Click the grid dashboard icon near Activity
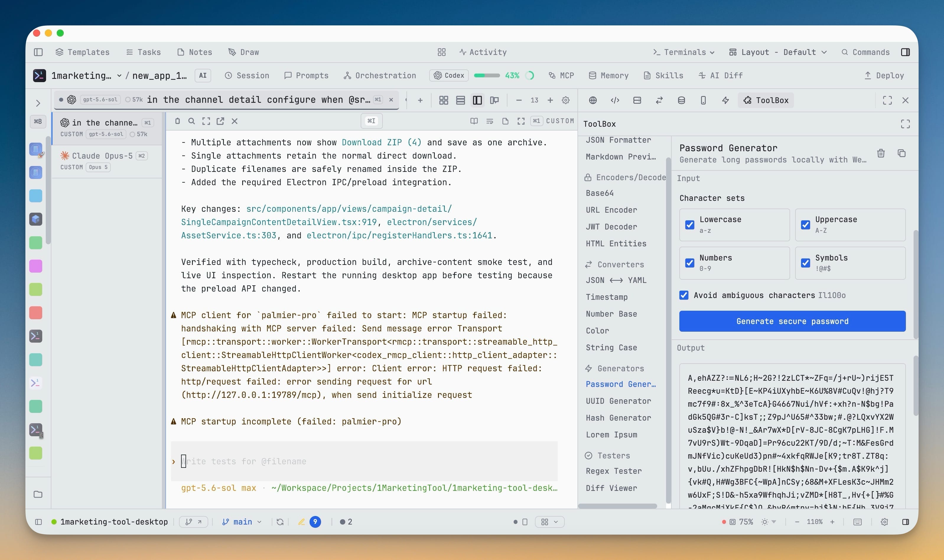Viewport: 944px width, 560px height. click(442, 52)
